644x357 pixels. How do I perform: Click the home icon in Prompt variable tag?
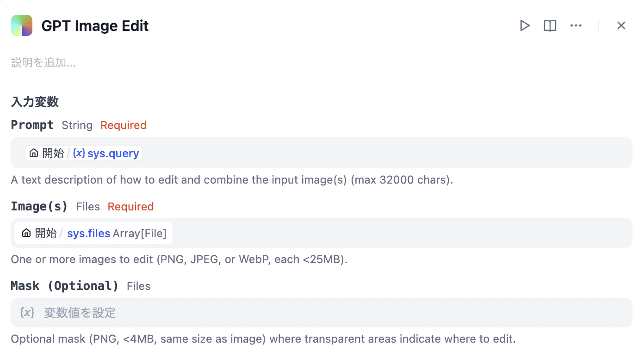pyautogui.click(x=34, y=153)
